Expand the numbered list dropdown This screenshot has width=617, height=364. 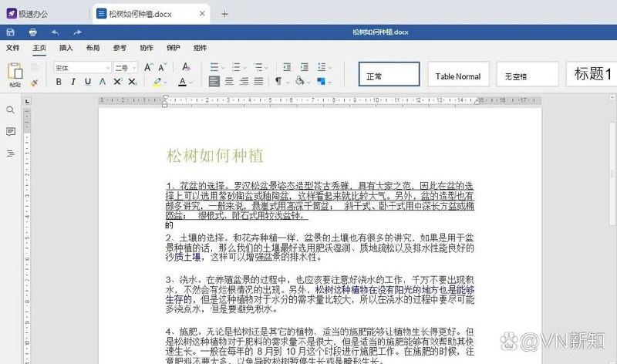click(x=244, y=68)
